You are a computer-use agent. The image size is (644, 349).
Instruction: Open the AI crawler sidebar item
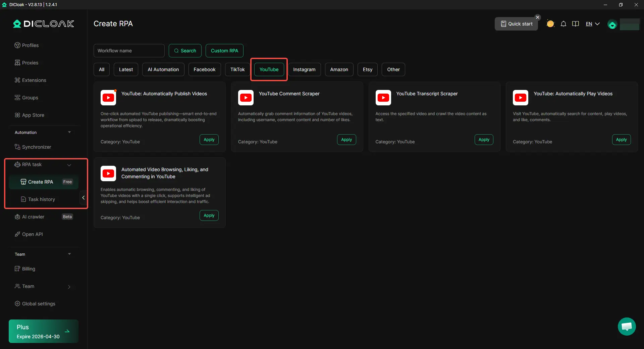[x=33, y=217]
